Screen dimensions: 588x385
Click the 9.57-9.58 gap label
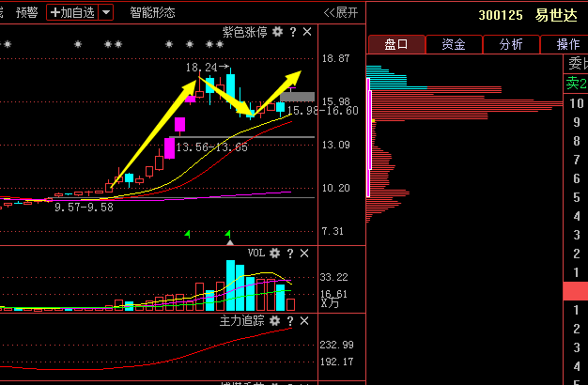pos(84,208)
